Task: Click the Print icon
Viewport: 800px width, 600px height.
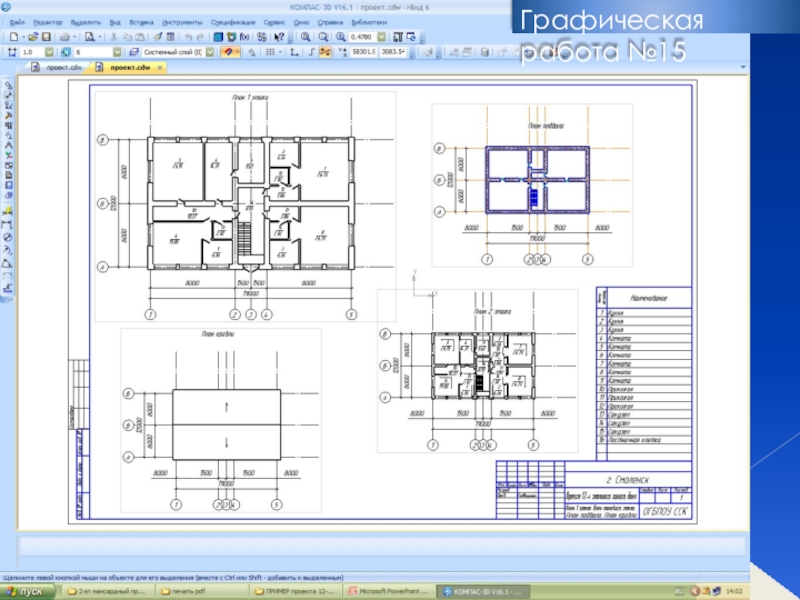Action: pyautogui.click(x=64, y=35)
